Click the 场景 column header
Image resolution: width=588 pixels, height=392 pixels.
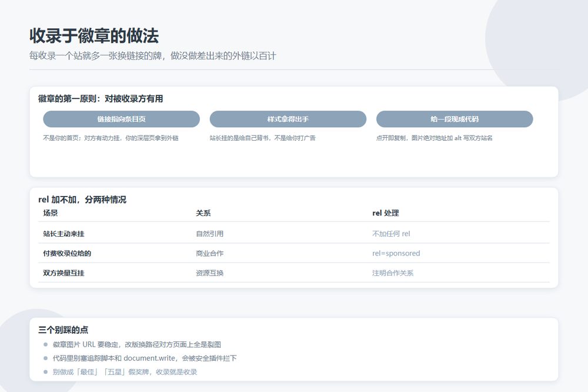tap(51, 213)
